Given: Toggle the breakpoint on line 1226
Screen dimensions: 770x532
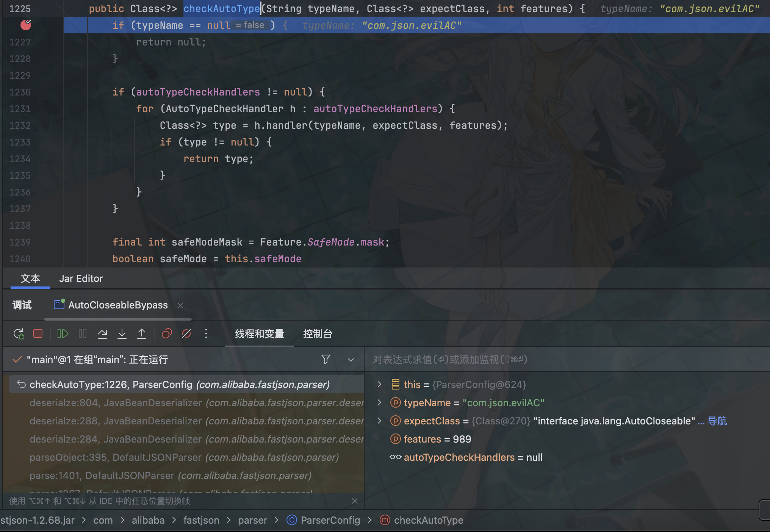Looking at the screenshot, I should click(x=26, y=25).
